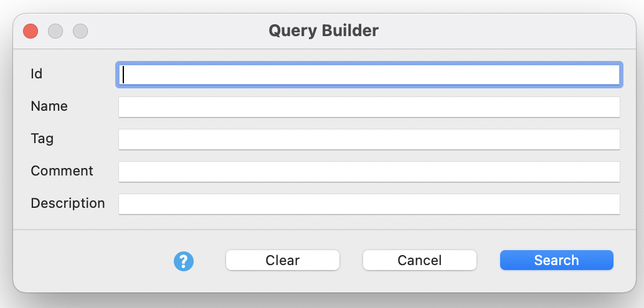The height and width of the screenshot is (308, 644).
Task: Click the grey minimize window button
Action: 55,30
